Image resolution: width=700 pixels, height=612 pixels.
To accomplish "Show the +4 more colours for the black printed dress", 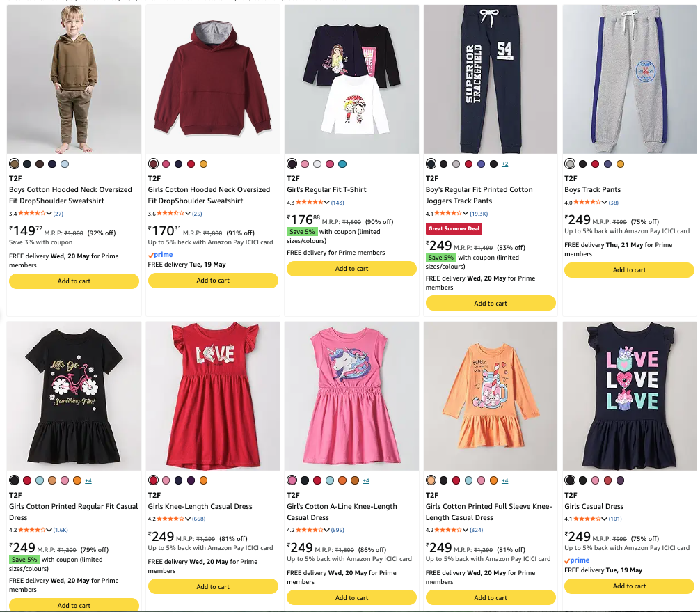I will point(88,480).
